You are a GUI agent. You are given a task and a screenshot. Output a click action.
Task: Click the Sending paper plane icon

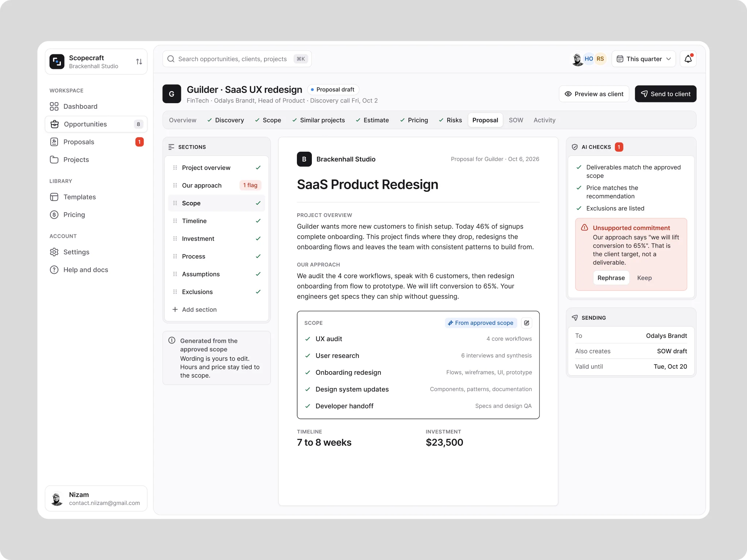click(x=575, y=318)
